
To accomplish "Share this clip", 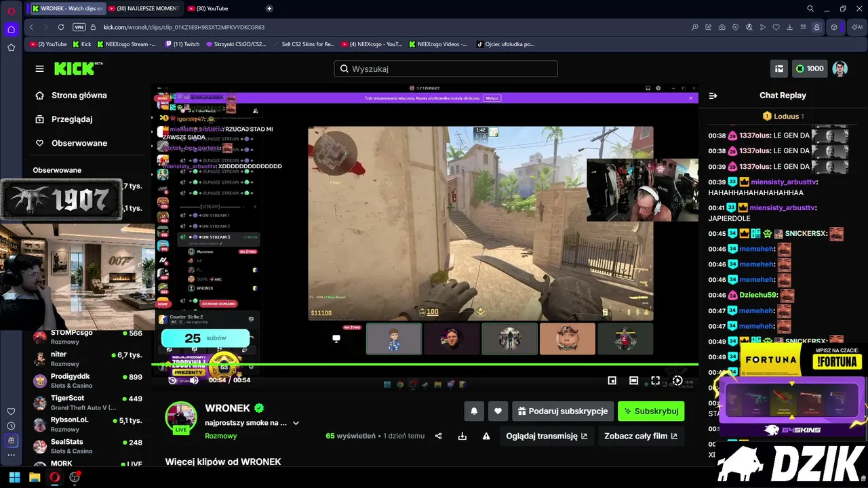I will point(438,436).
